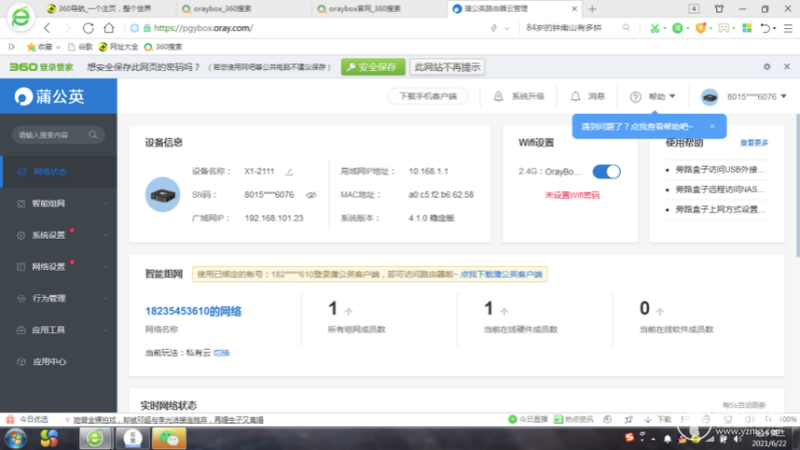
Task: Click 安全保存 password button
Action: pyautogui.click(x=373, y=67)
